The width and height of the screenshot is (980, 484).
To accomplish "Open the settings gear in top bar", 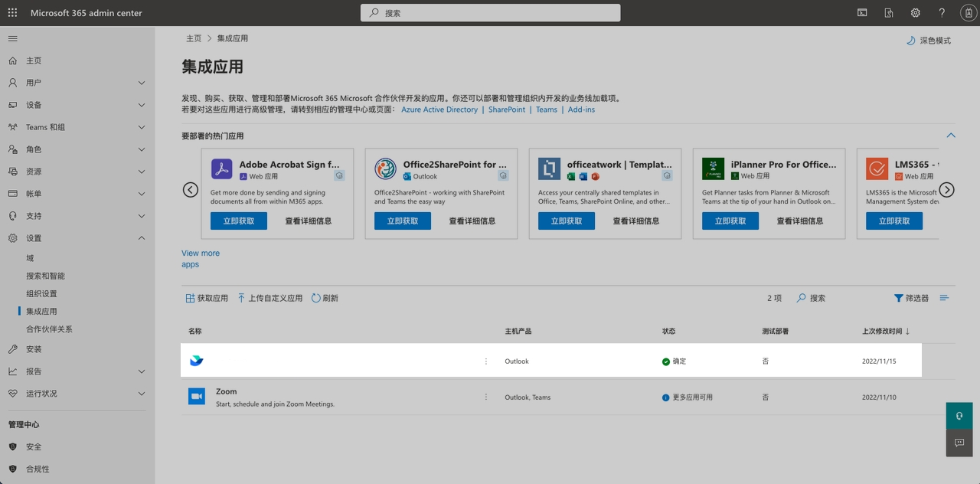I will 915,13.
